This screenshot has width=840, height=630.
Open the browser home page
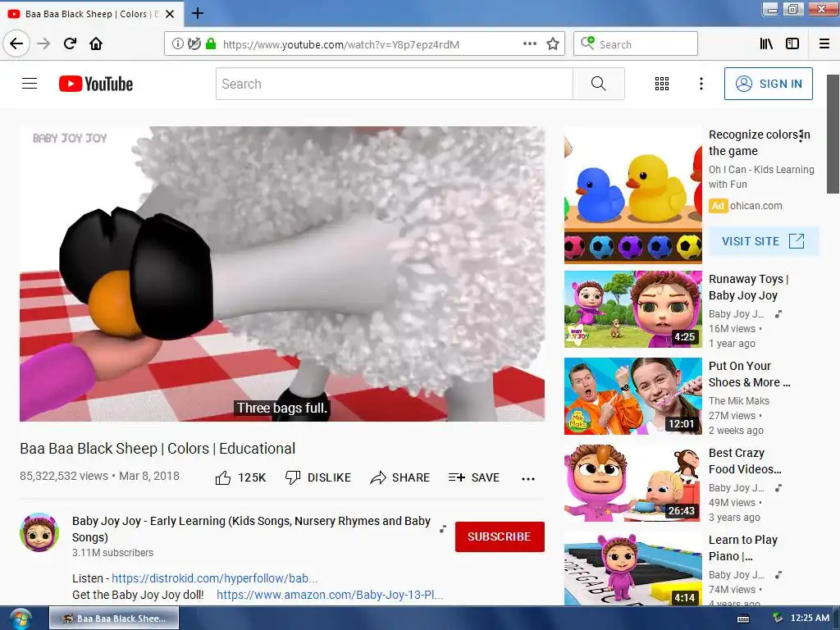coord(96,44)
